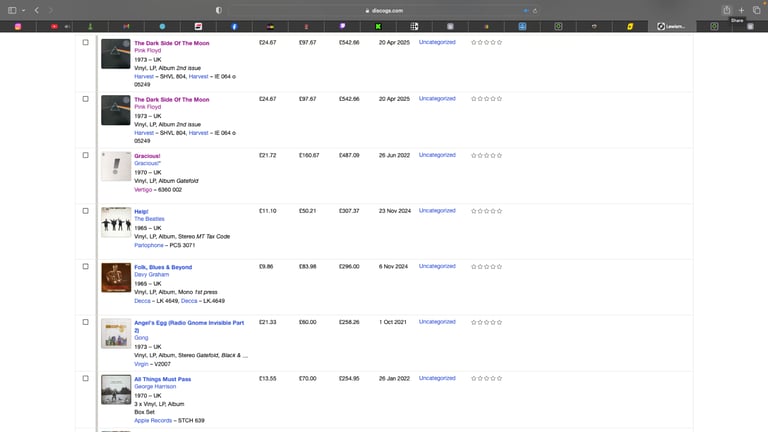Select second Dark Side Of The Moon checkbox
The image size is (768, 432).
pyautogui.click(x=86, y=99)
